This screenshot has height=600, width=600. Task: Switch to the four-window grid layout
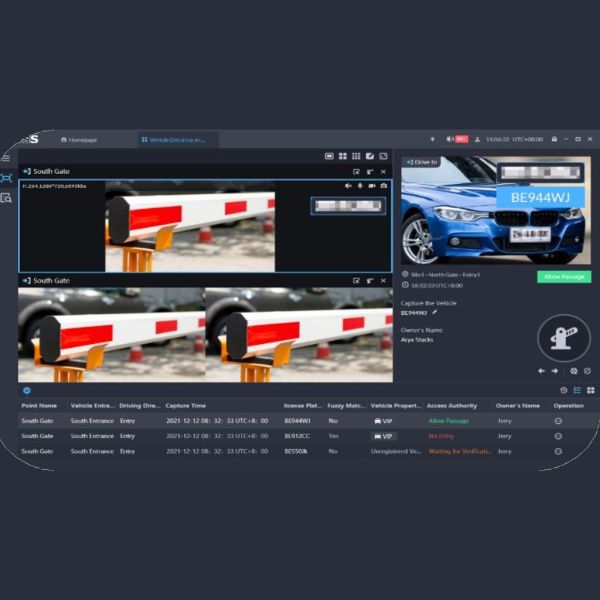(x=343, y=156)
